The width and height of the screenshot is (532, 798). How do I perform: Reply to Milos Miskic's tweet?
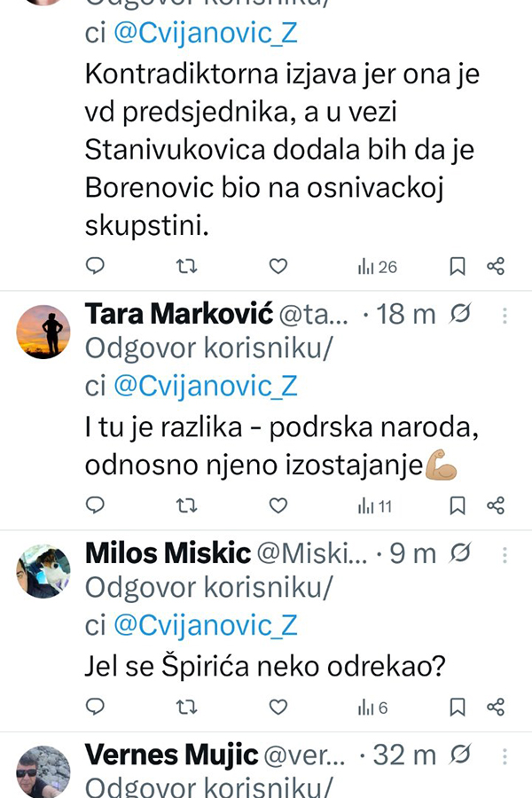point(96,707)
